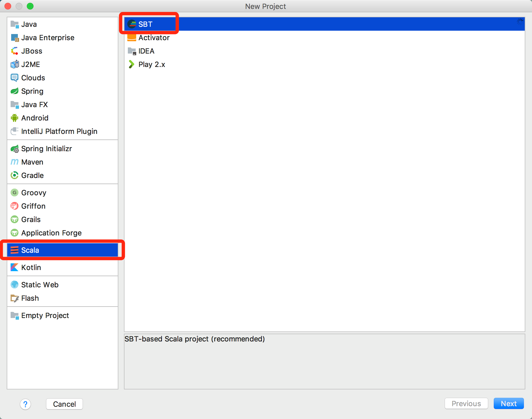Viewport: 532px width, 419px height.
Task: Choose the 'IDEA' Scala template label
Action: [146, 51]
